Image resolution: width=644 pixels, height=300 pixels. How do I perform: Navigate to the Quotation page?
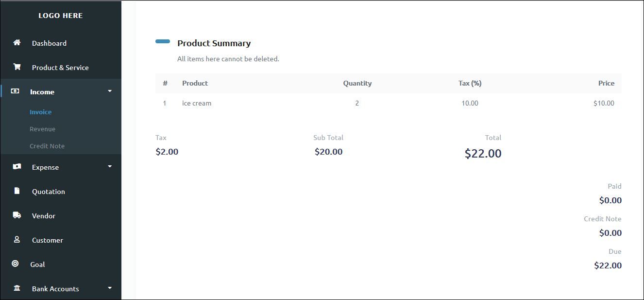(x=48, y=192)
